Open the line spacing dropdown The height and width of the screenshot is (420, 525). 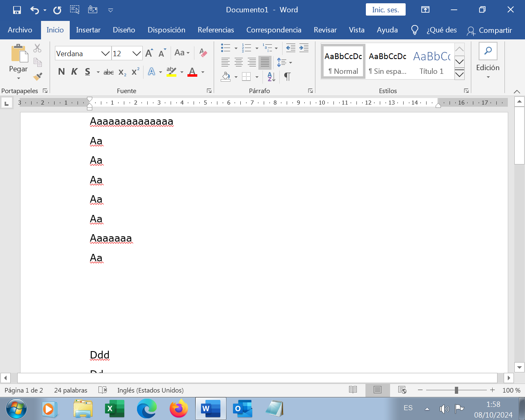tap(283, 62)
